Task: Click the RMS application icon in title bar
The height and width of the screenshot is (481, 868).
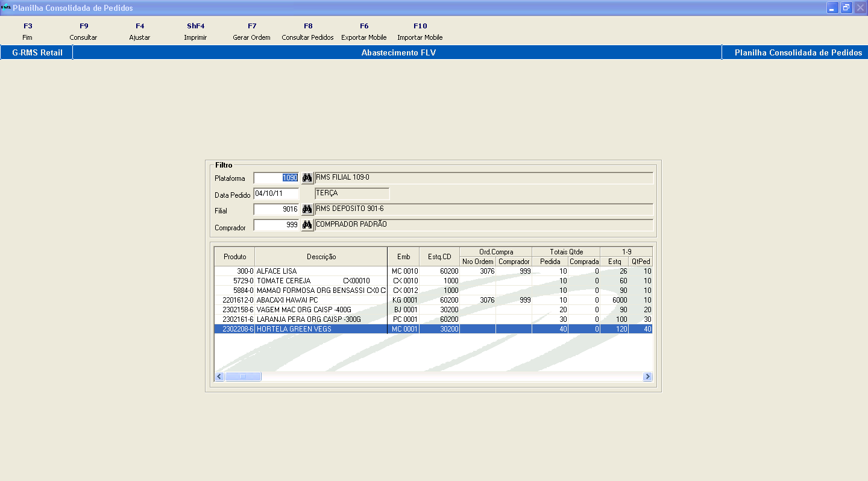Action: tap(6, 7)
